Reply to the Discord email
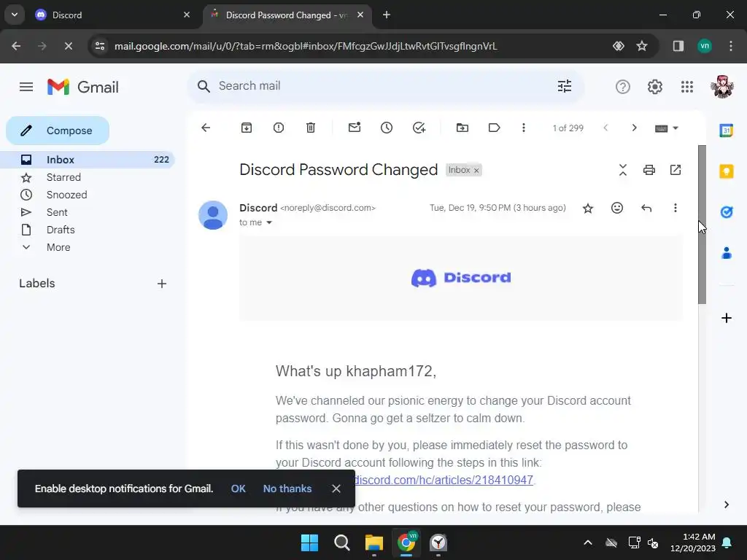This screenshot has height=560, width=747. pos(646,208)
